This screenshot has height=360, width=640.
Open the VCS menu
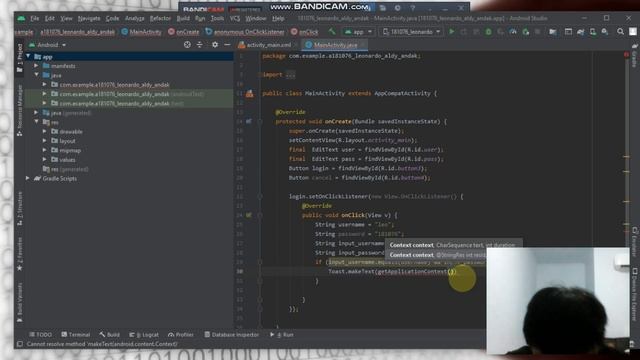click(235, 18)
